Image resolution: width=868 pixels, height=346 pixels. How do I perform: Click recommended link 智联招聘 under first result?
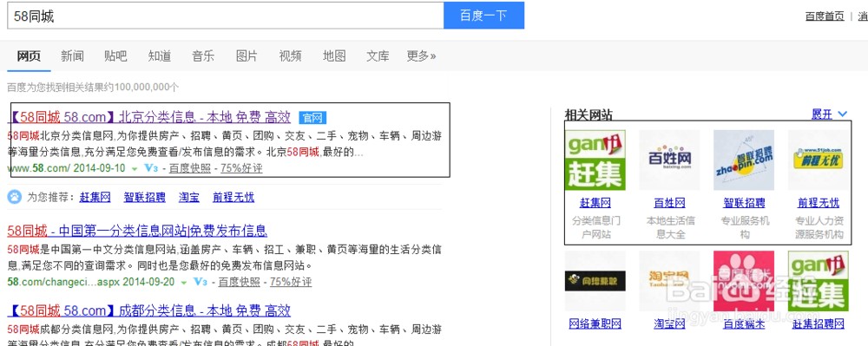pos(144,198)
